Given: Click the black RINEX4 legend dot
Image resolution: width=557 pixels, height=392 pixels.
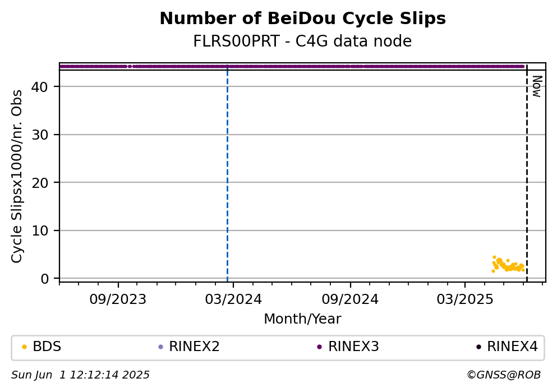Looking at the screenshot, I should [478, 347].
